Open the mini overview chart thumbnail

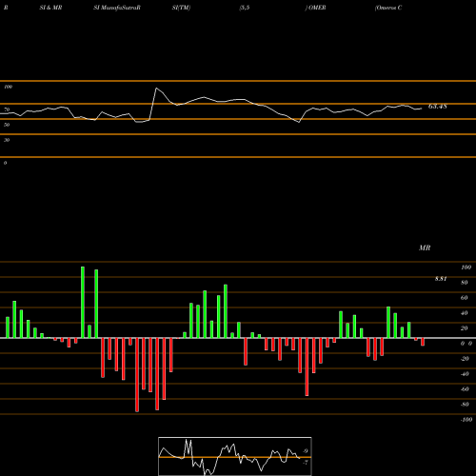click(235, 456)
